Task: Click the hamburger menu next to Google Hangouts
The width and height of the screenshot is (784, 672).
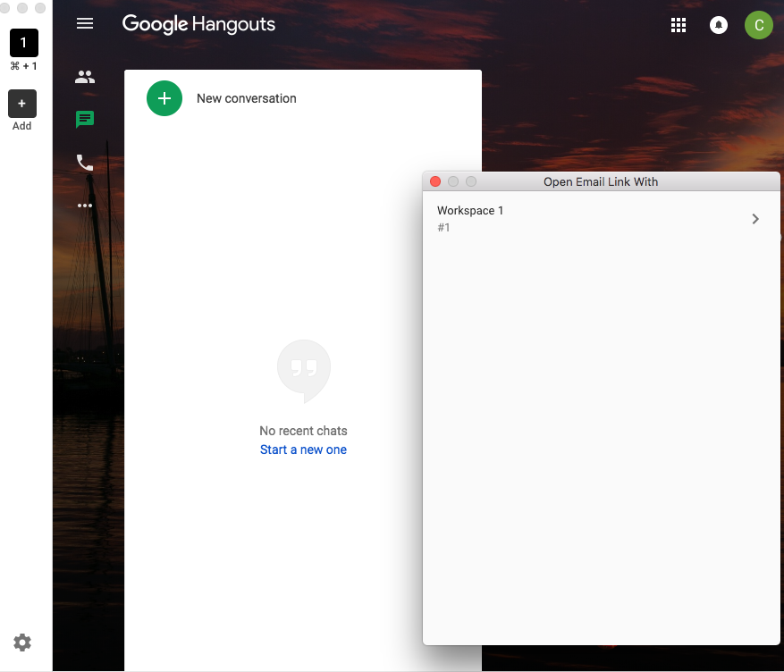Action: coord(85,23)
